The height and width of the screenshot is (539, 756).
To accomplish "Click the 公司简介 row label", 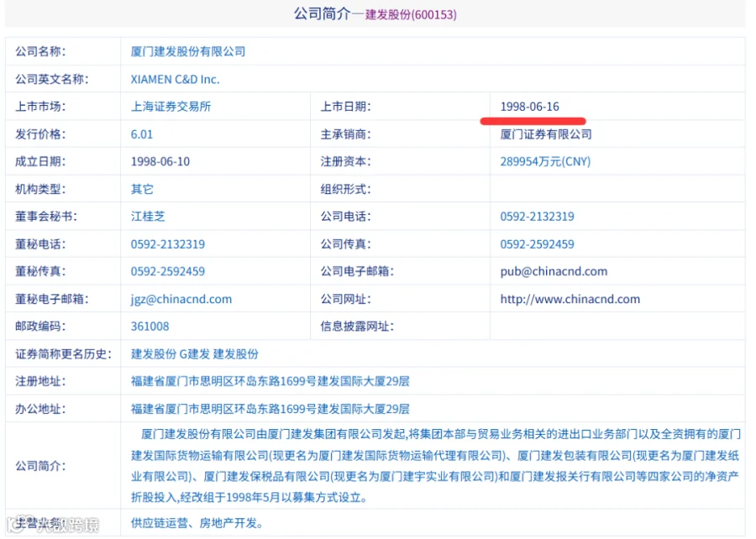I will tap(40, 466).
